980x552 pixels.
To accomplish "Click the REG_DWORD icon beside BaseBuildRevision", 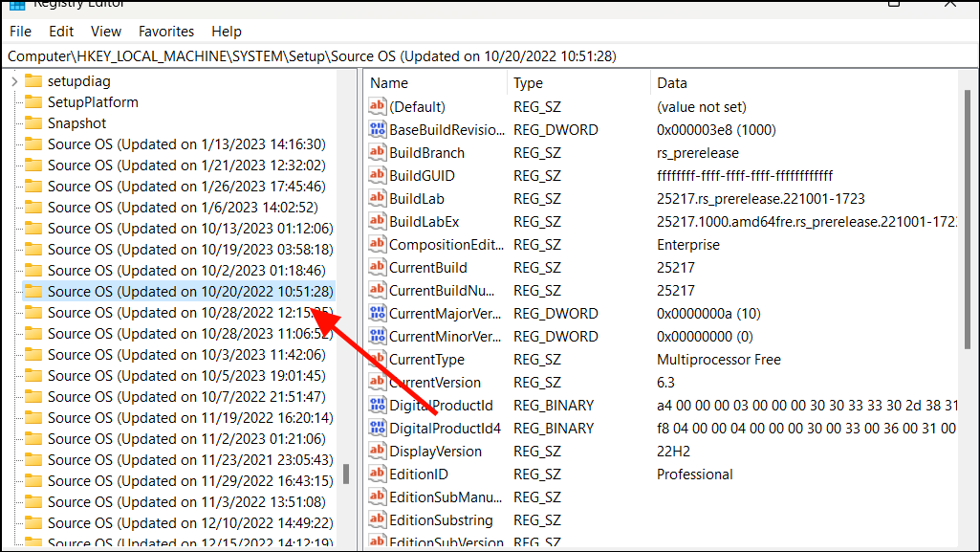I will click(x=378, y=129).
